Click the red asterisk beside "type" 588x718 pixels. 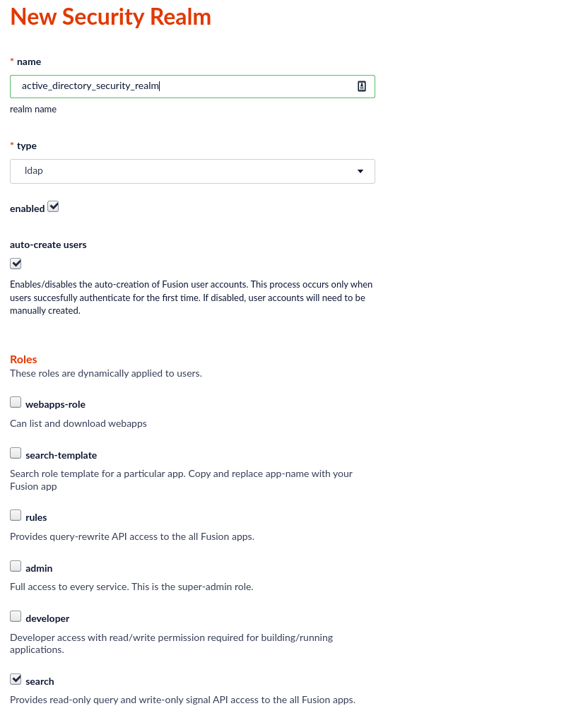(12, 145)
